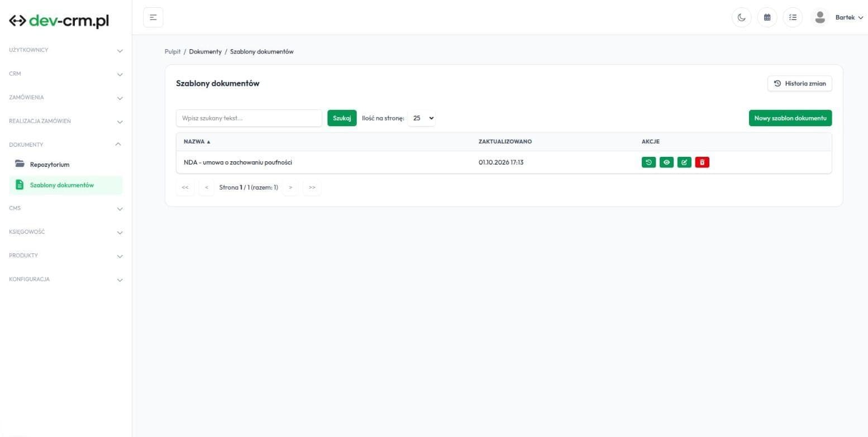Click the user avatar icon
868x437 pixels.
[x=819, y=17]
